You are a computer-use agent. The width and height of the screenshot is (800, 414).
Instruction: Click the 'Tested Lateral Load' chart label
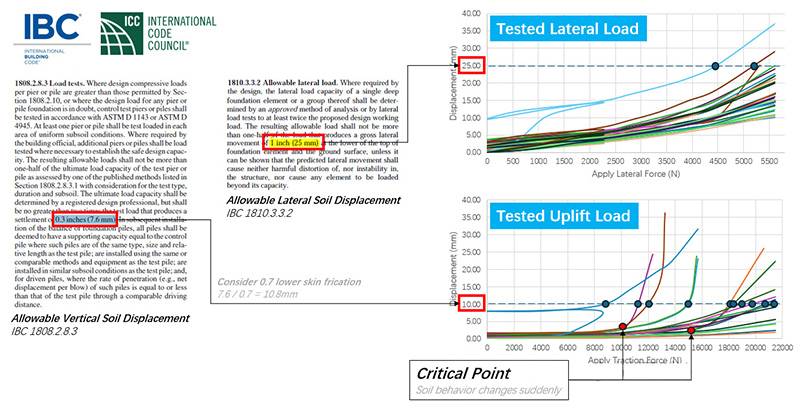coord(562,30)
